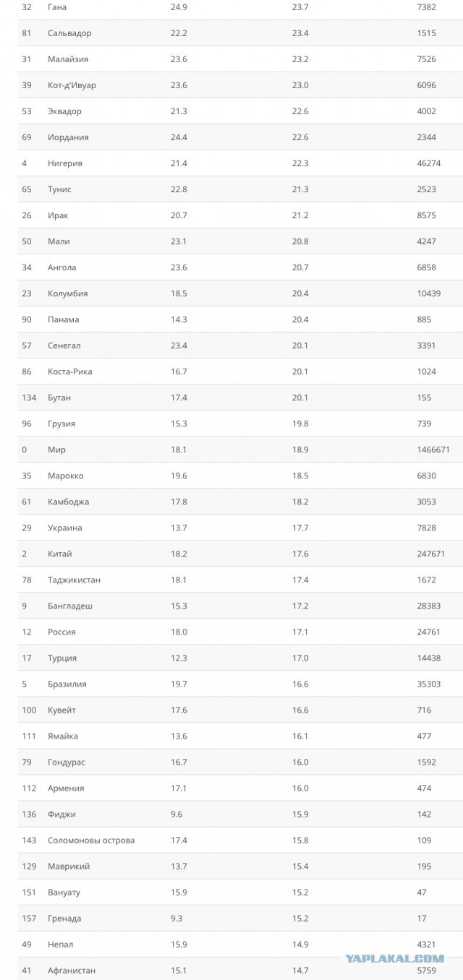Click the Нигерия country cell
This screenshot has width=463, height=980.
[65, 163]
